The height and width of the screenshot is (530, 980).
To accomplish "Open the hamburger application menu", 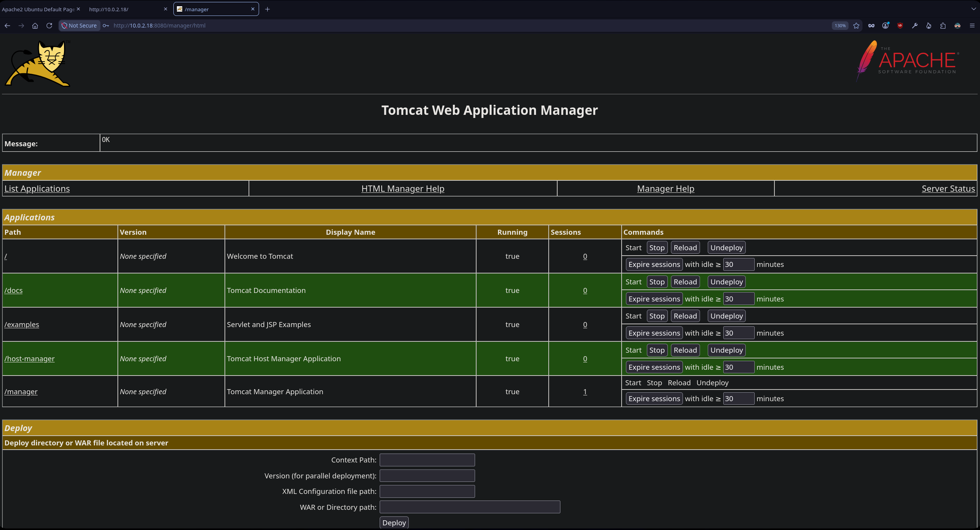I will pyautogui.click(x=972, y=26).
